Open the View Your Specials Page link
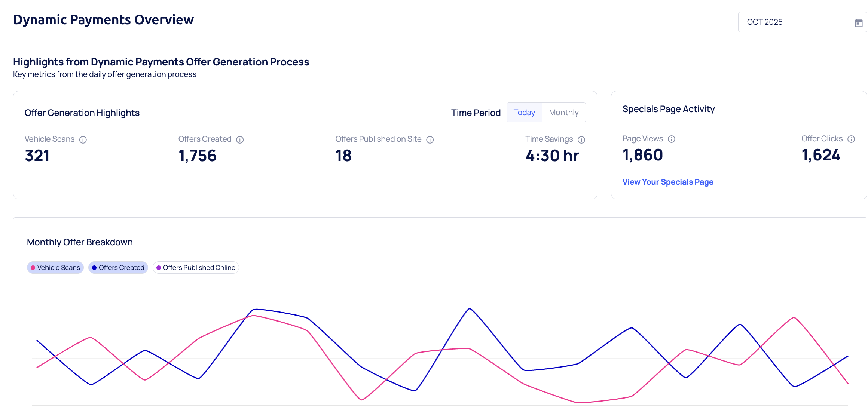Image resolution: width=868 pixels, height=409 pixels. pos(667,182)
